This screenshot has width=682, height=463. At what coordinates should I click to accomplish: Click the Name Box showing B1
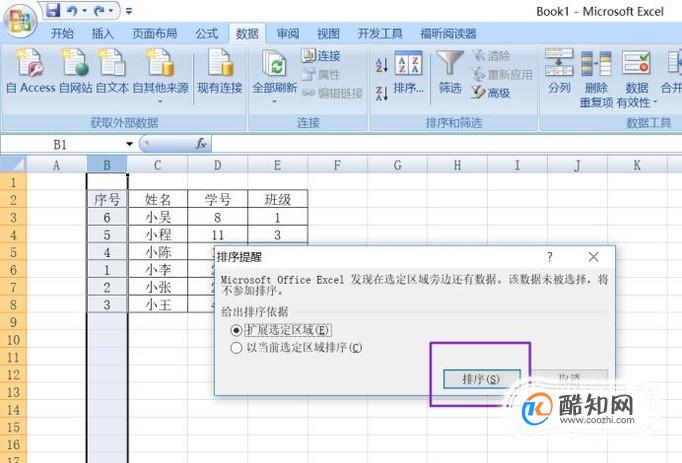coord(61,144)
